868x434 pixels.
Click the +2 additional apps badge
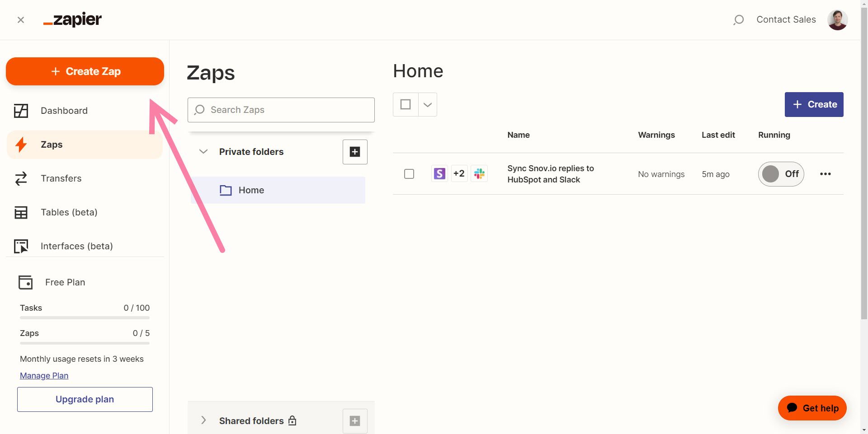pos(459,174)
